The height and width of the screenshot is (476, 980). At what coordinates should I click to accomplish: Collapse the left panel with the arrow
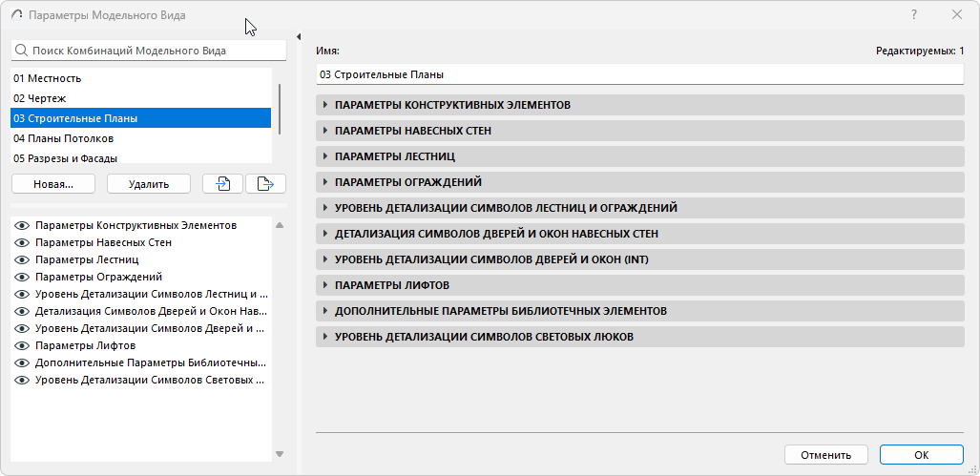[299, 36]
